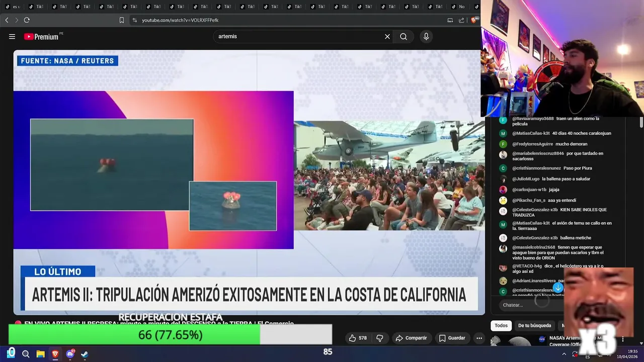Click username @Pikachu_Fan_s in chat
This screenshot has height=362, width=644.
tap(529, 200)
